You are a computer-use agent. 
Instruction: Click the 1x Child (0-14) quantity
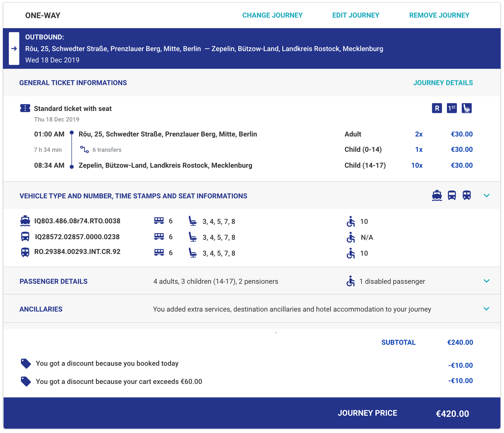click(419, 150)
